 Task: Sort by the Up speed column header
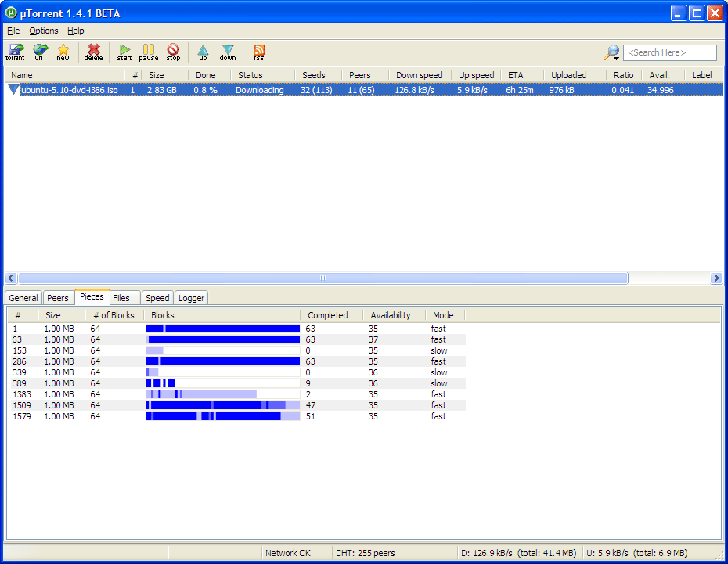[477, 74]
